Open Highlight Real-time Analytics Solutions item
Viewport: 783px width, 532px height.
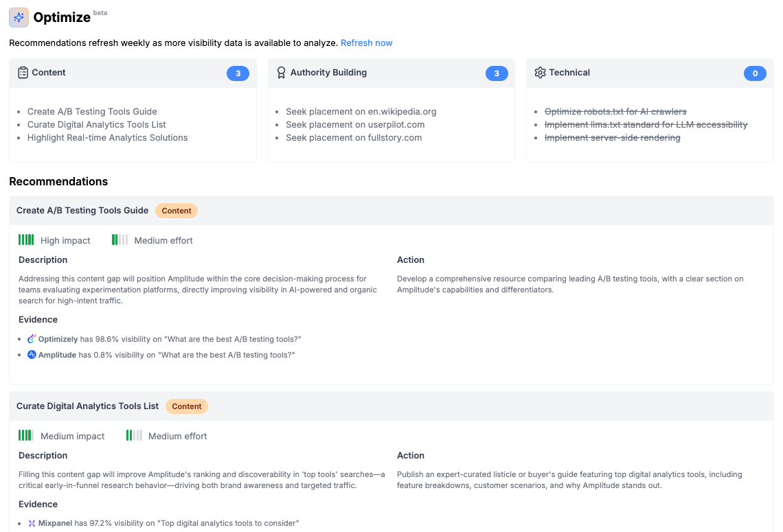[x=107, y=138]
